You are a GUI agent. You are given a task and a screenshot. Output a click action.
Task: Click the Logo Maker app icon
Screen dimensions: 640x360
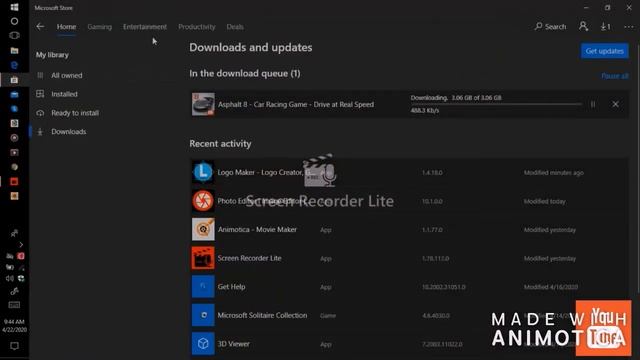(203, 172)
